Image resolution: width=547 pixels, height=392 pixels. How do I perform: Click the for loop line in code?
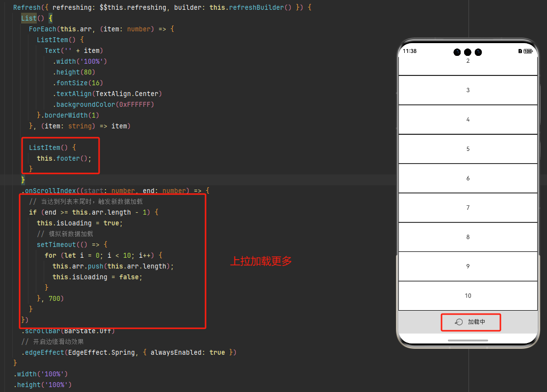(103, 255)
